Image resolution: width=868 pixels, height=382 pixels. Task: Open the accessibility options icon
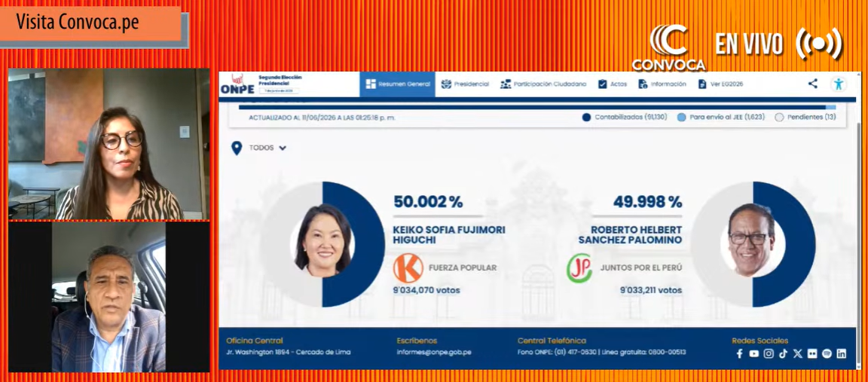[x=839, y=84]
